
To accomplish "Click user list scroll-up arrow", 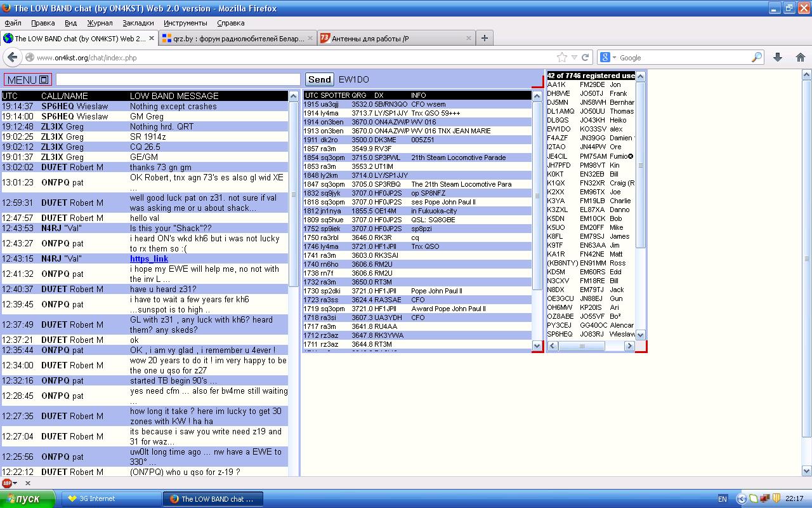I will point(640,76).
